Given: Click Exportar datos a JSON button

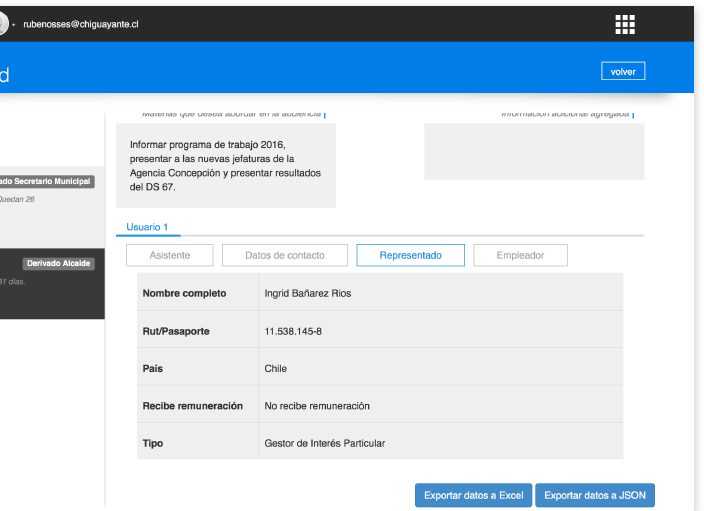Looking at the screenshot, I should point(595,495).
